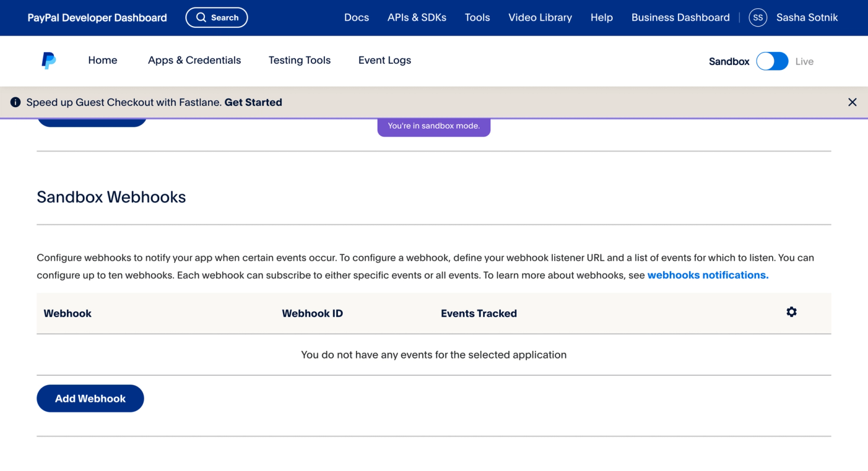Dismiss the Fastlane banner with X
This screenshot has width=868, height=471.
tap(852, 102)
